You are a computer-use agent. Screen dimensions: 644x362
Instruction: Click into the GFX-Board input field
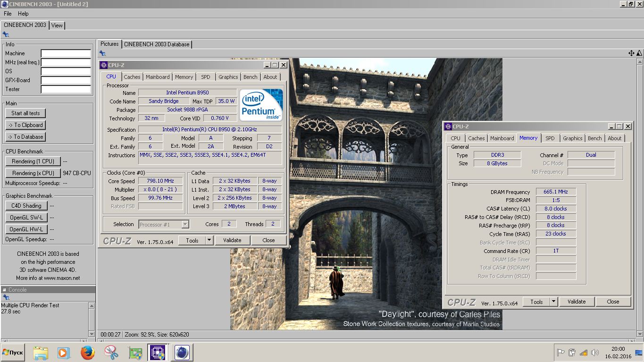point(66,80)
